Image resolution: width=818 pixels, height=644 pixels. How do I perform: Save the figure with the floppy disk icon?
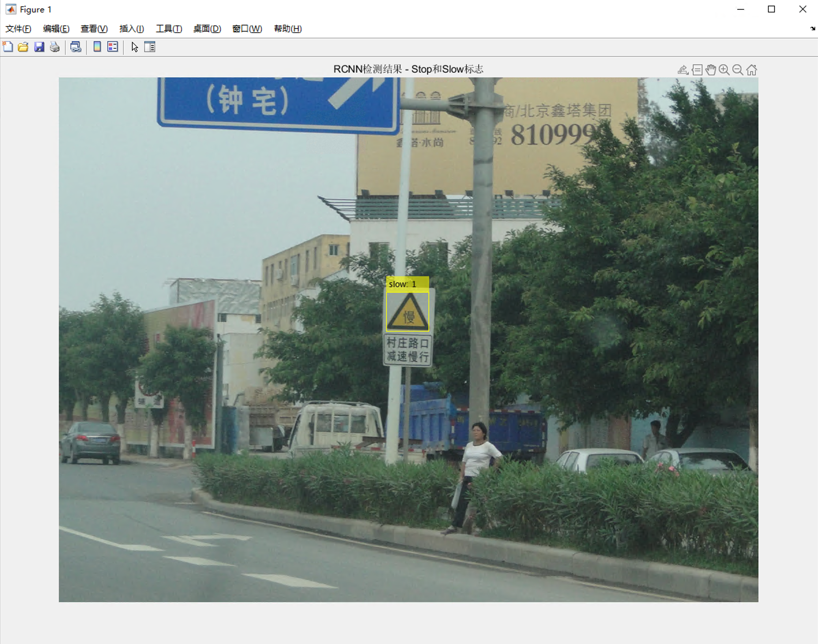[39, 47]
